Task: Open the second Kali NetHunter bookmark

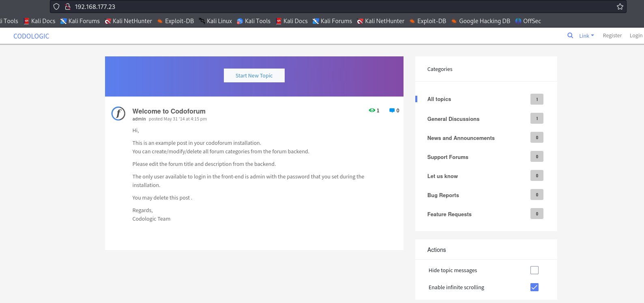Action: [380, 21]
